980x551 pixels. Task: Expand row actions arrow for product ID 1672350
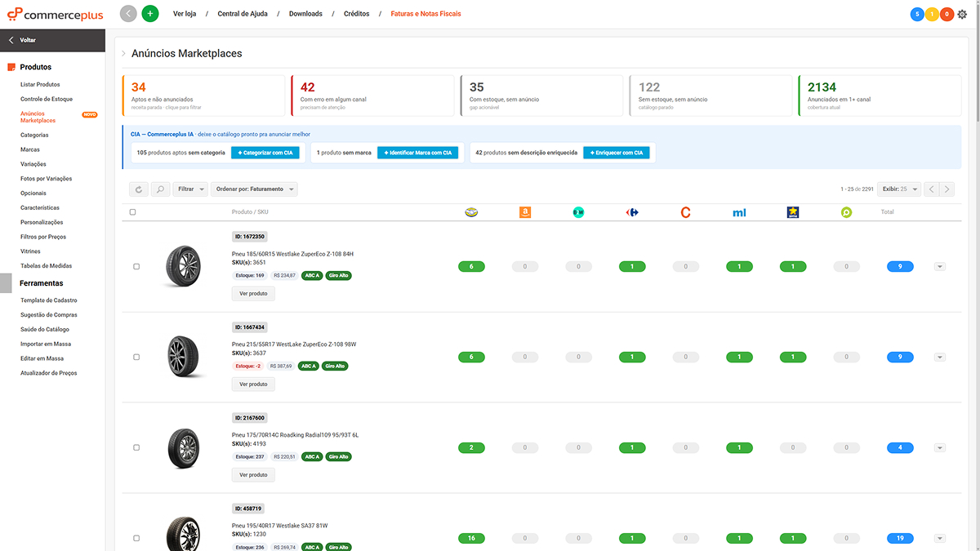coord(940,267)
